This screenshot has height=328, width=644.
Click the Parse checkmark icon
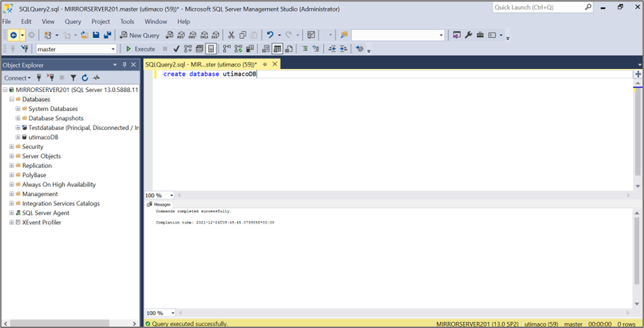[176, 49]
